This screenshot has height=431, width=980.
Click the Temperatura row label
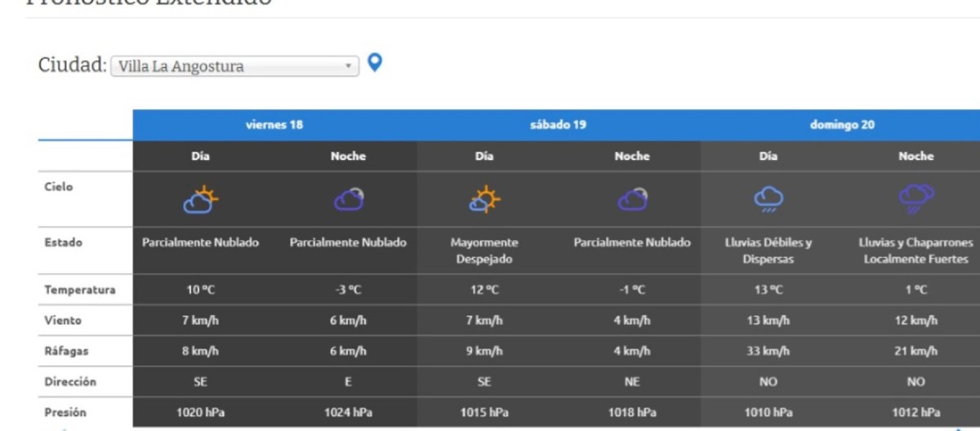[80, 290]
